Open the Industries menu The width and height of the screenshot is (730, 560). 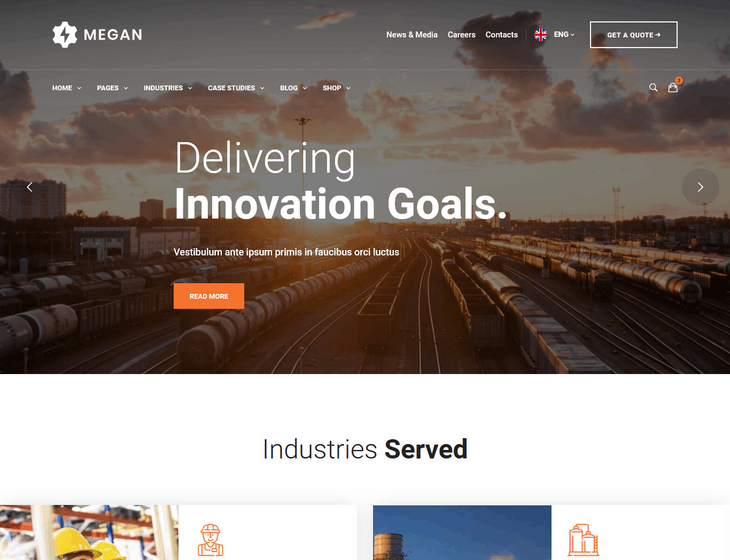click(168, 88)
